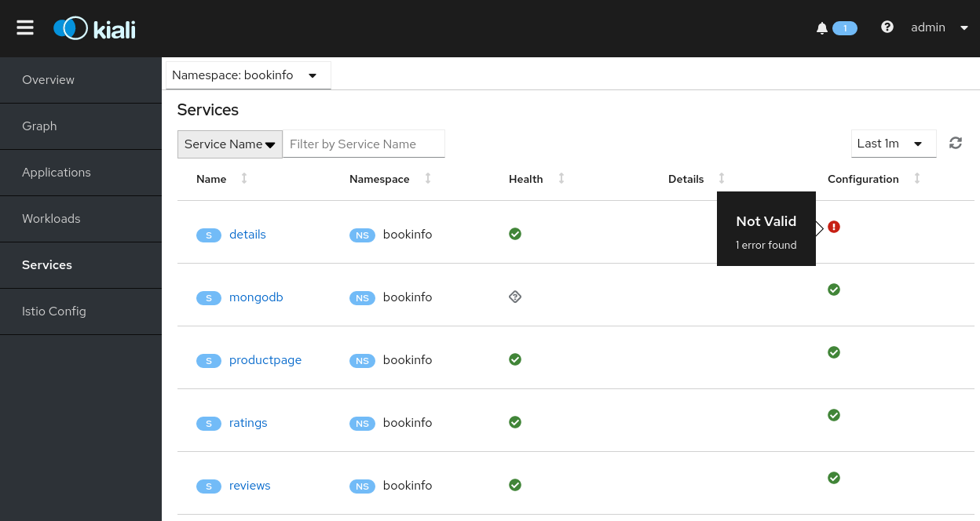Go to Graph in sidebar
The image size is (980, 521).
[x=81, y=126]
